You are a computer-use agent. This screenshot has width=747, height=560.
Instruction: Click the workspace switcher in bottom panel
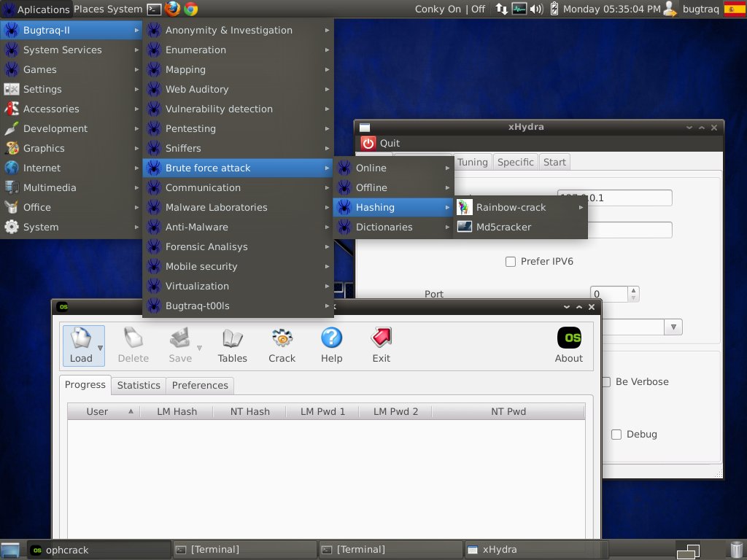(x=689, y=551)
